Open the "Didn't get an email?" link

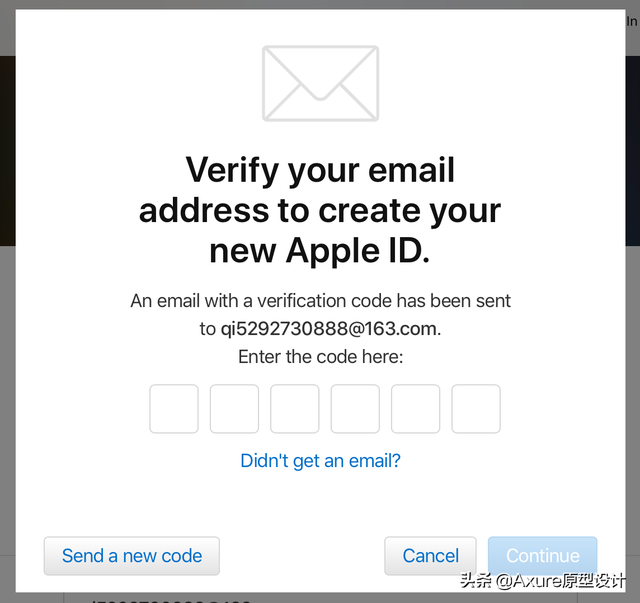pos(320,461)
